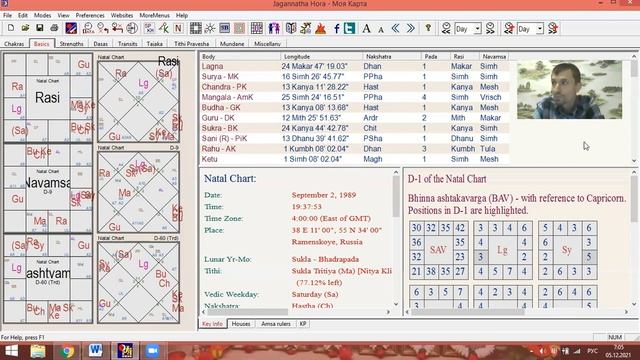Click the clock DATA birth data icon

click(x=87, y=28)
